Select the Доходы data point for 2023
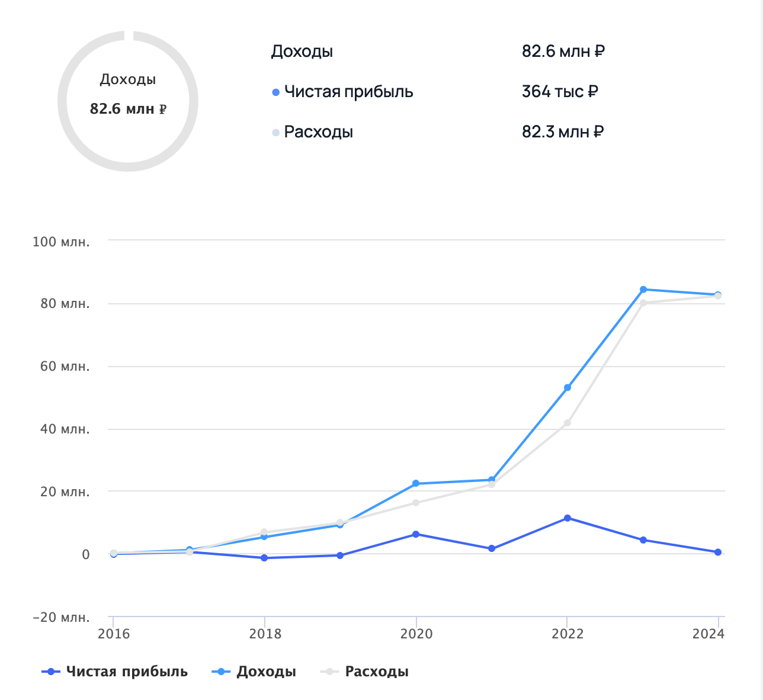 click(x=643, y=290)
